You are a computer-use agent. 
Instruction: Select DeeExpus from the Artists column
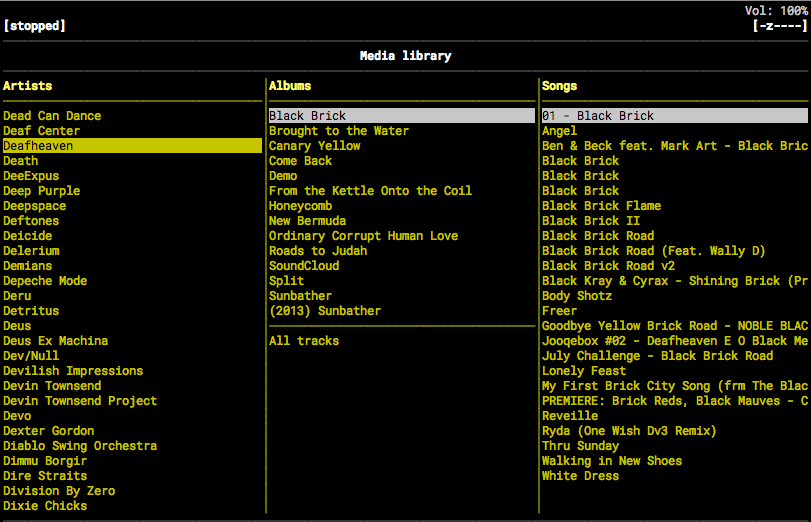(31, 176)
